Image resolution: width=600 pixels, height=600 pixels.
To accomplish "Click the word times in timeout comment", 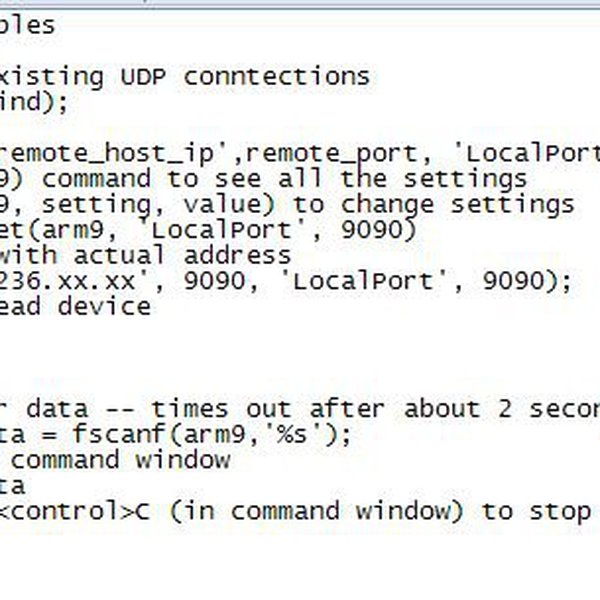I will (190, 409).
